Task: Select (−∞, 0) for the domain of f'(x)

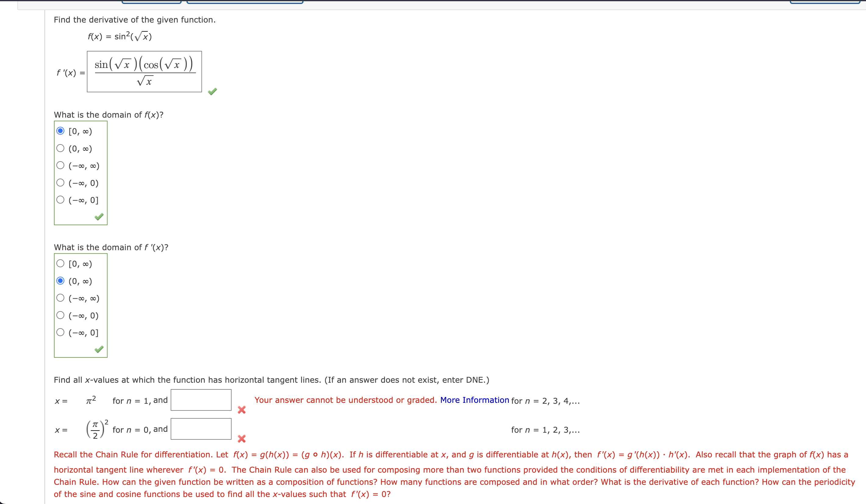Action: (x=60, y=315)
